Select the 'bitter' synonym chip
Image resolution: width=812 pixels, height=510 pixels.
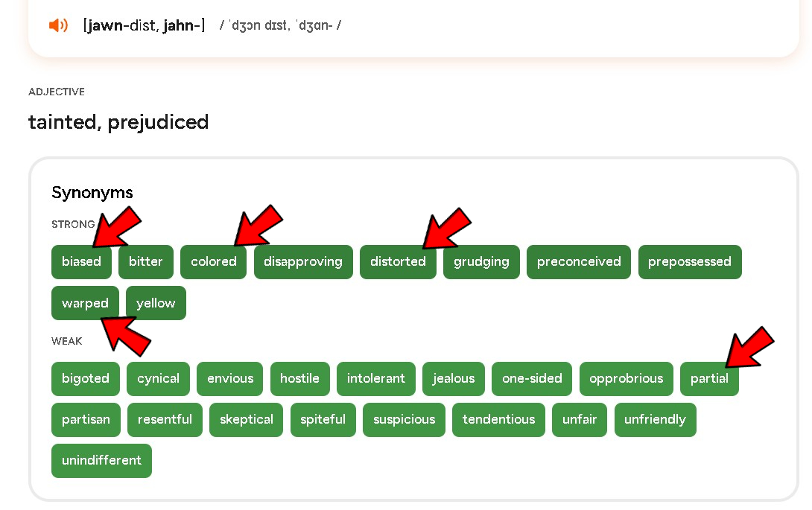tap(145, 262)
